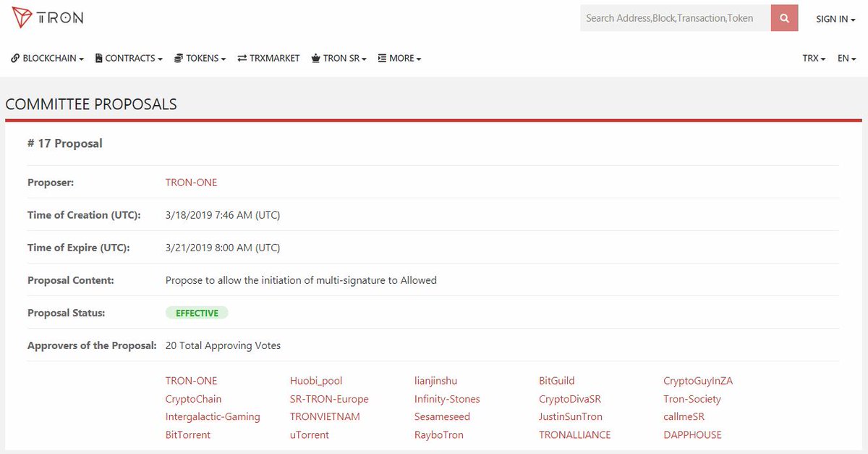868x454 pixels.
Task: Click the magnifier search button
Action: point(784,18)
